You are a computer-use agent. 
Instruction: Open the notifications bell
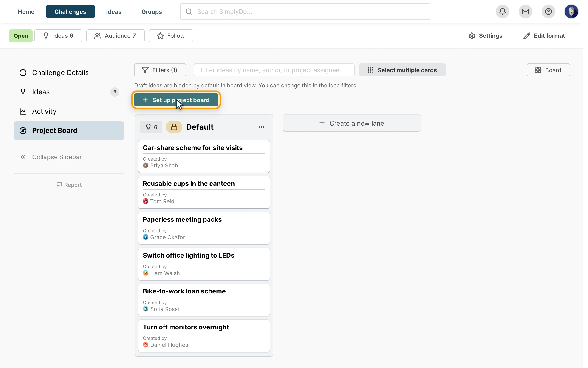tap(502, 11)
